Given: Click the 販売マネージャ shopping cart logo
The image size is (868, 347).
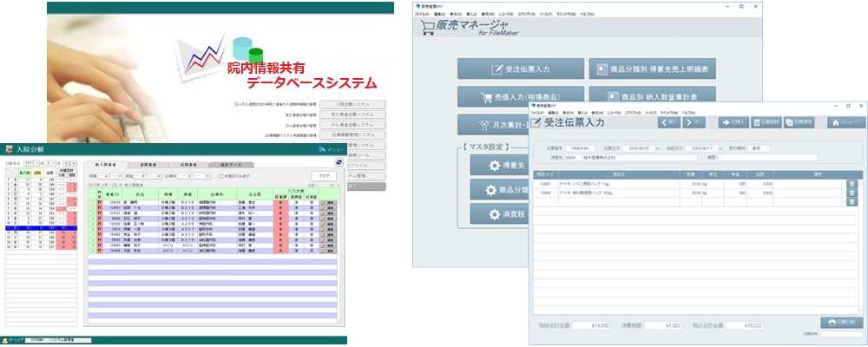Looking at the screenshot, I should [428, 27].
